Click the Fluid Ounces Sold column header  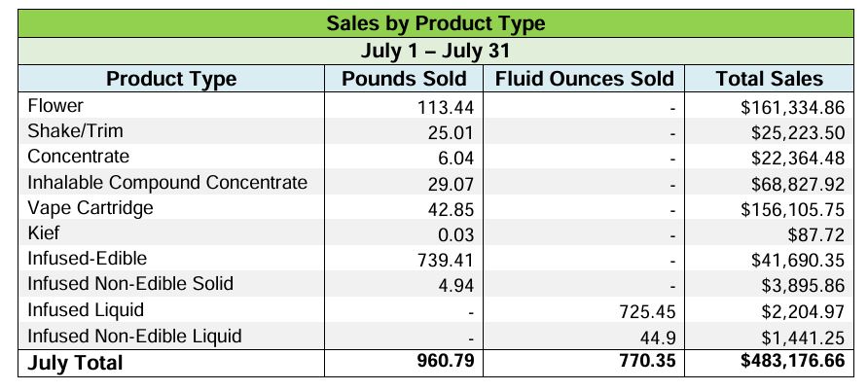(584, 79)
